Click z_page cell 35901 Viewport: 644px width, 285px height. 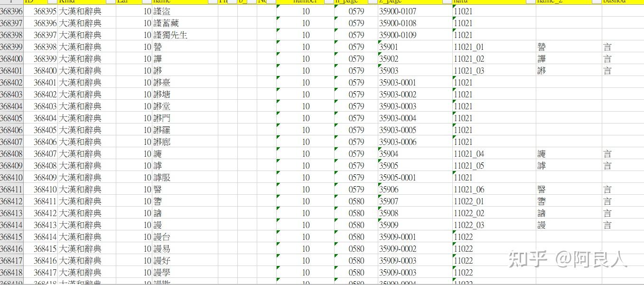click(415, 47)
